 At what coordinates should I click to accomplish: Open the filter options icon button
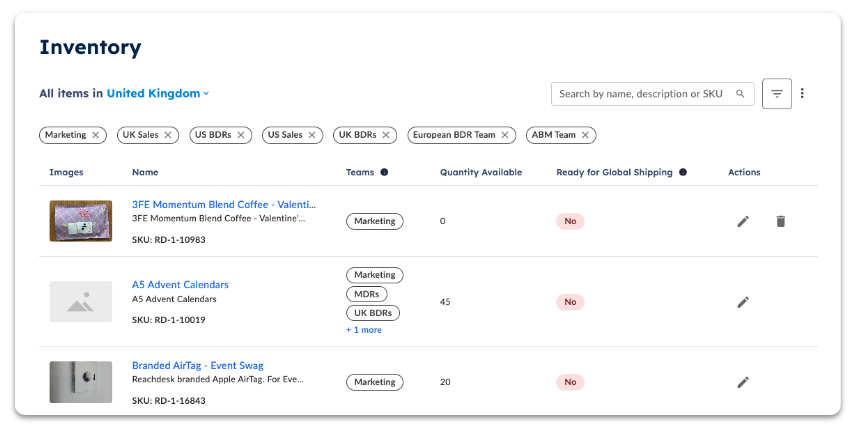(x=777, y=94)
